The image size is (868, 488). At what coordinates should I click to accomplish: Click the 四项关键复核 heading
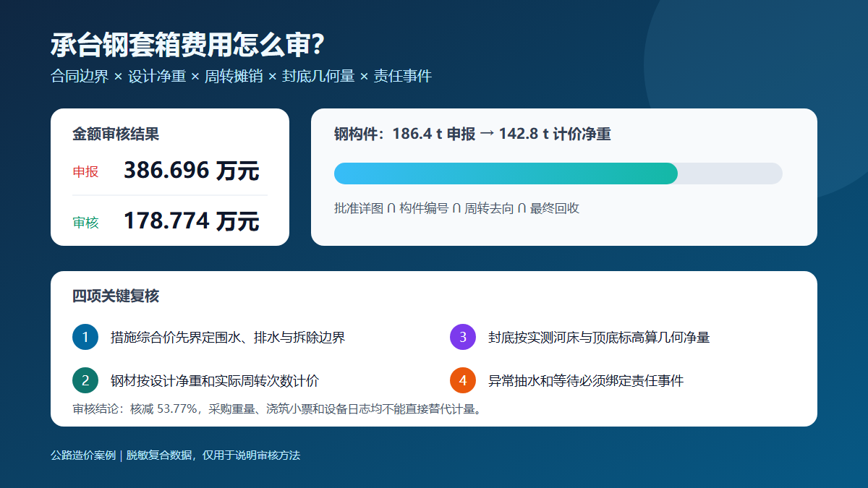click(116, 296)
